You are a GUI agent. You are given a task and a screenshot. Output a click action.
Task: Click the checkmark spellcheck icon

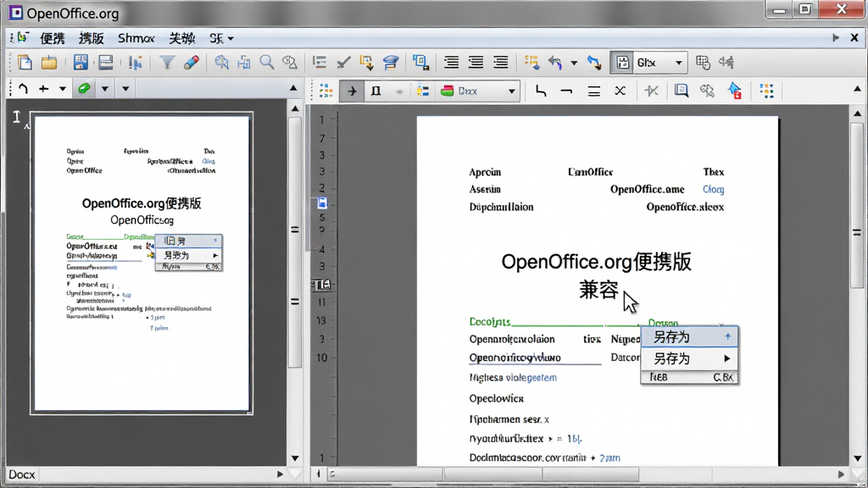[x=343, y=63]
